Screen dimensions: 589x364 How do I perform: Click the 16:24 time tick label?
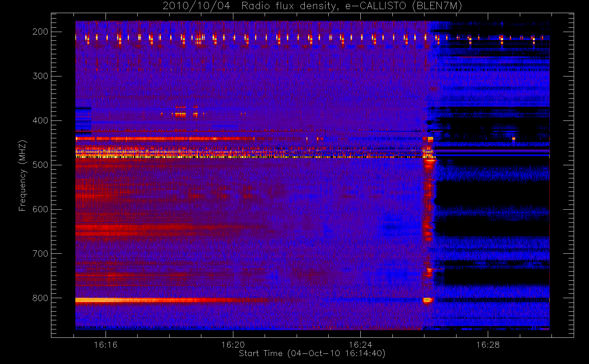click(360, 345)
